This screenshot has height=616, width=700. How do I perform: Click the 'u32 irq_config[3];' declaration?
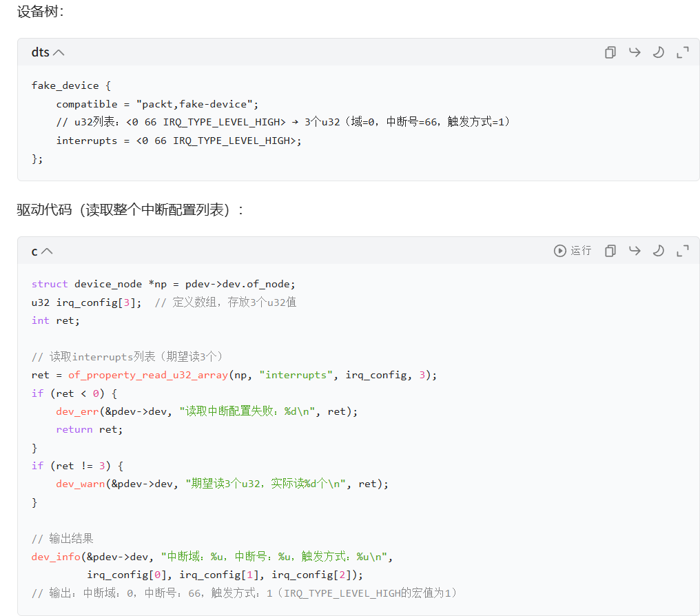pos(86,302)
